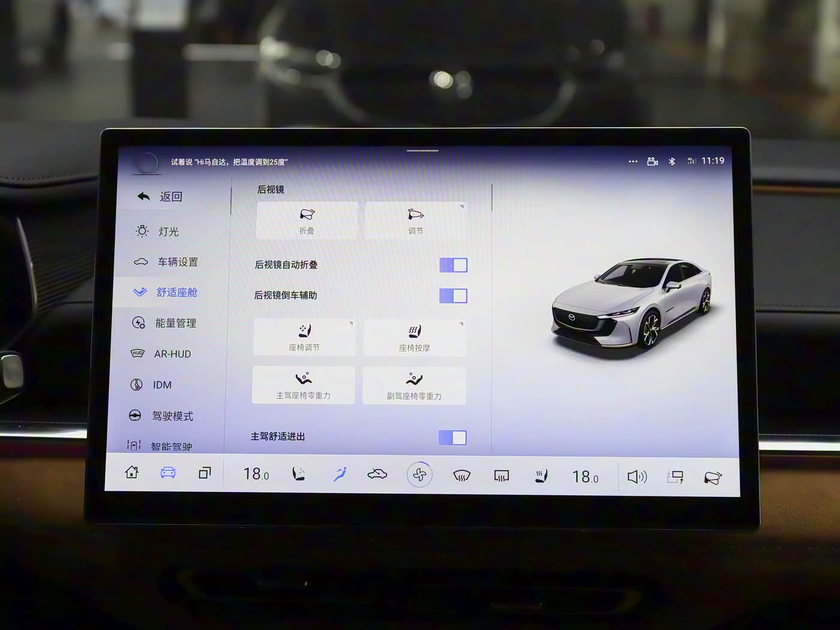Tap the Bluetooth status icon
The height and width of the screenshot is (630, 840).
pos(672,161)
